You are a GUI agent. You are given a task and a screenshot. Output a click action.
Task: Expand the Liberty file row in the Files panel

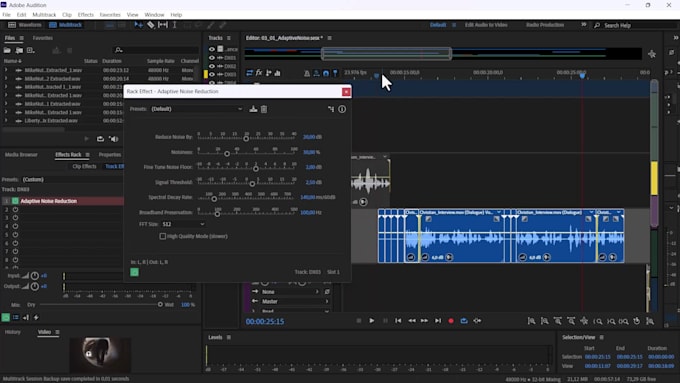[x=6, y=121]
